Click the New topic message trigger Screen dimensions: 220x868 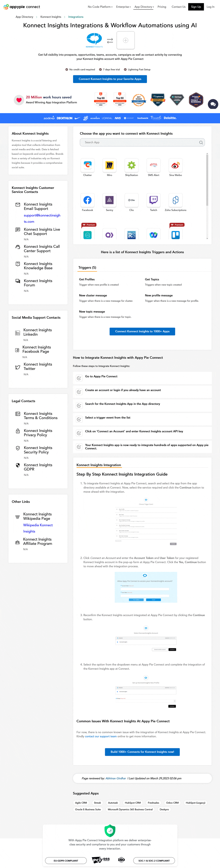[x=92, y=312]
